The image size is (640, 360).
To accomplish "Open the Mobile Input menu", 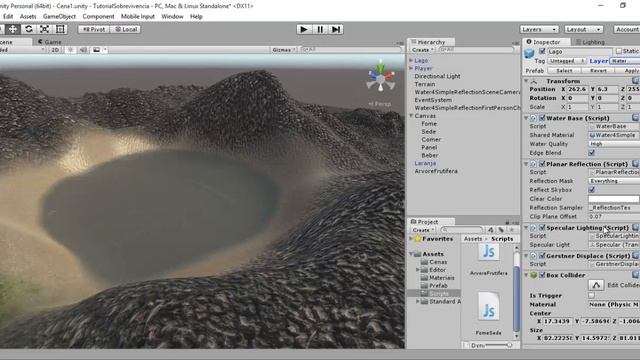I will click(138, 16).
